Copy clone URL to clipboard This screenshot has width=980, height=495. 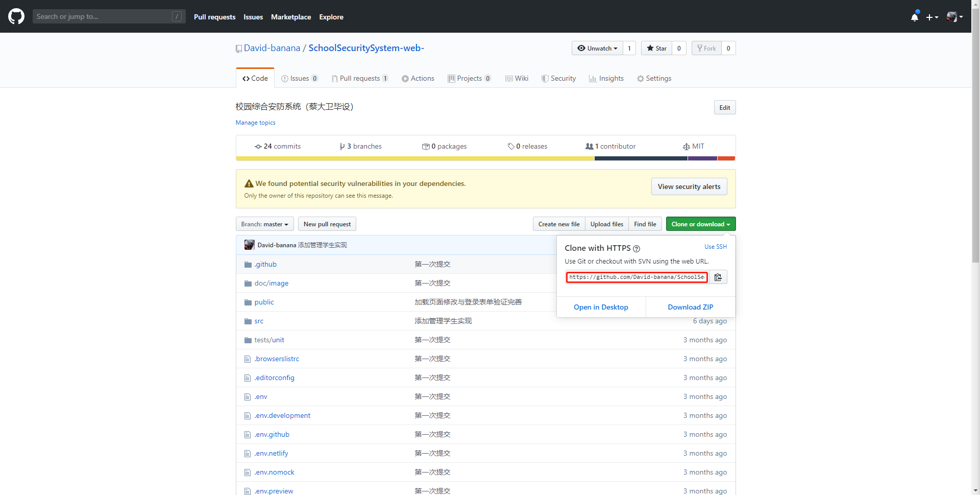coord(718,277)
